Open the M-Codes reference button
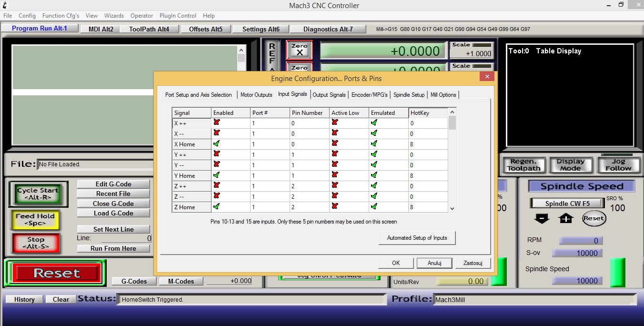This screenshot has height=326, width=644. click(x=181, y=281)
